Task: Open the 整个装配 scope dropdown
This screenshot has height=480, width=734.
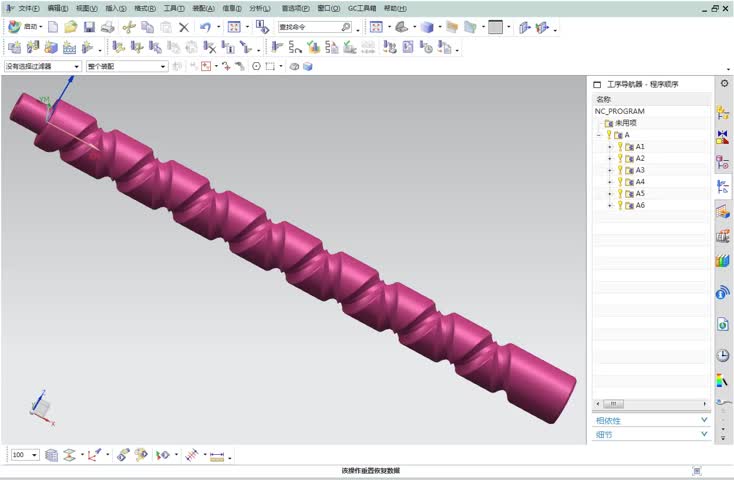Action: pos(127,66)
